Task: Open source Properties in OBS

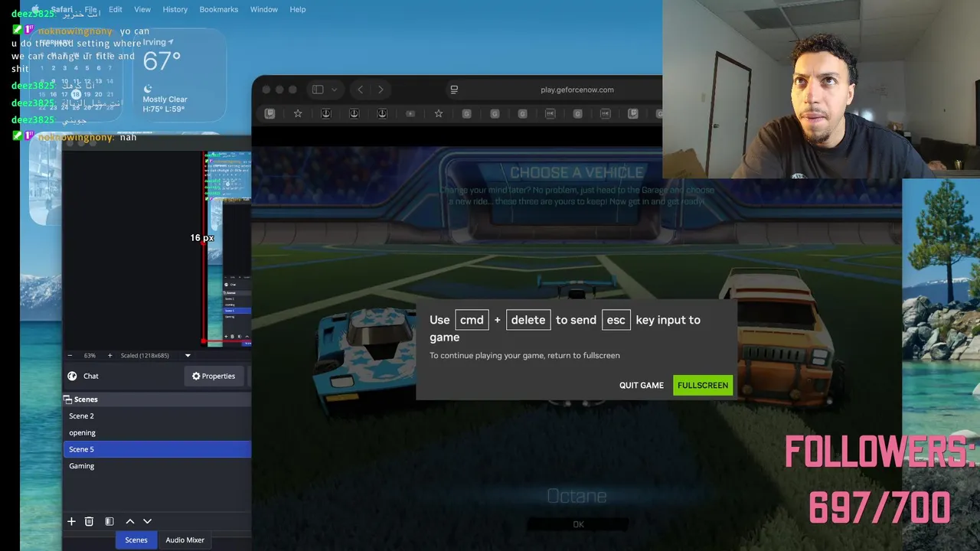Action: pyautogui.click(x=214, y=376)
